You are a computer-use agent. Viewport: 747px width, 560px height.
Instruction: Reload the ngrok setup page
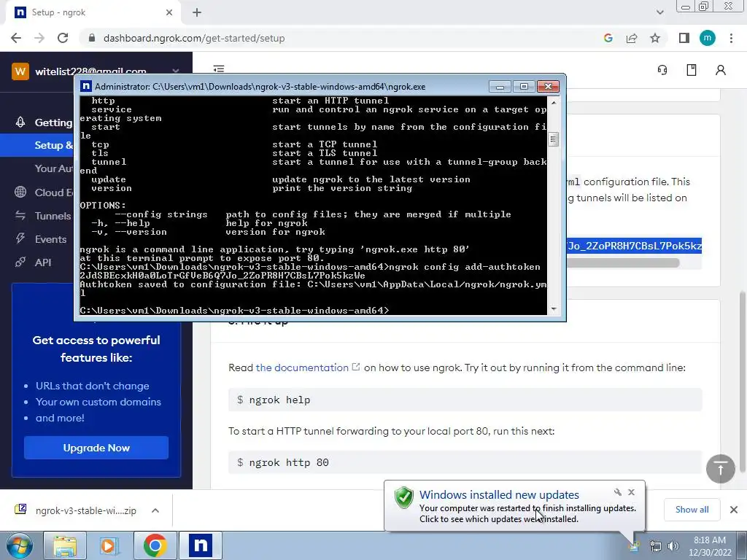(x=63, y=38)
